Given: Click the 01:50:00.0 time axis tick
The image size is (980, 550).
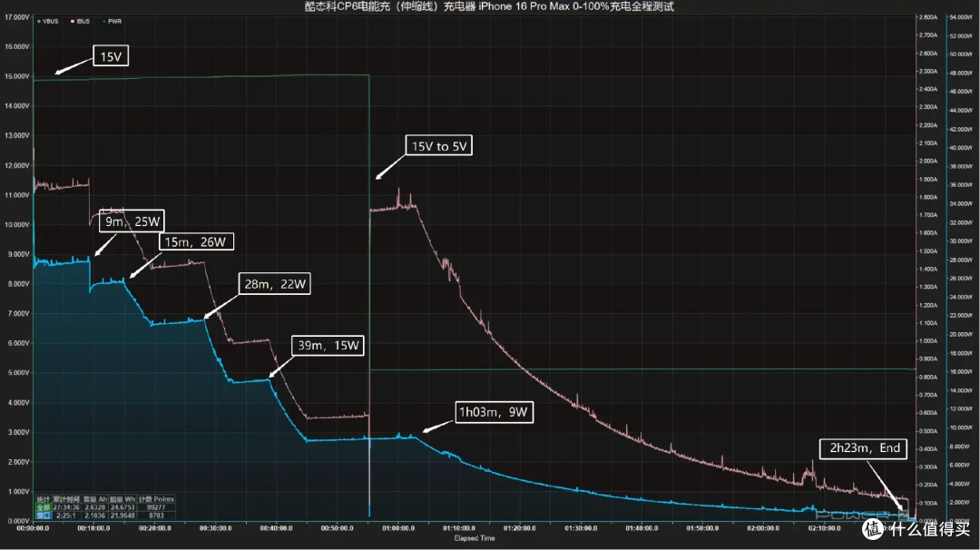Looking at the screenshot, I should pos(702,528).
